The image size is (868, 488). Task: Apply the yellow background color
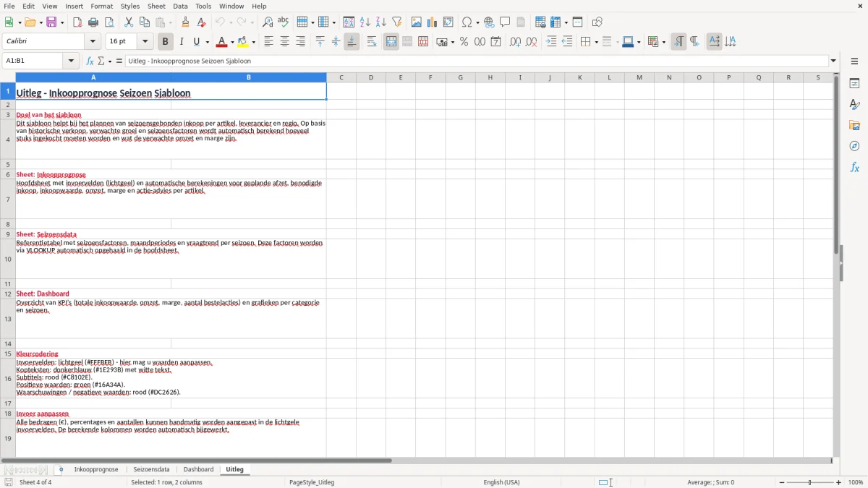[x=244, y=42]
